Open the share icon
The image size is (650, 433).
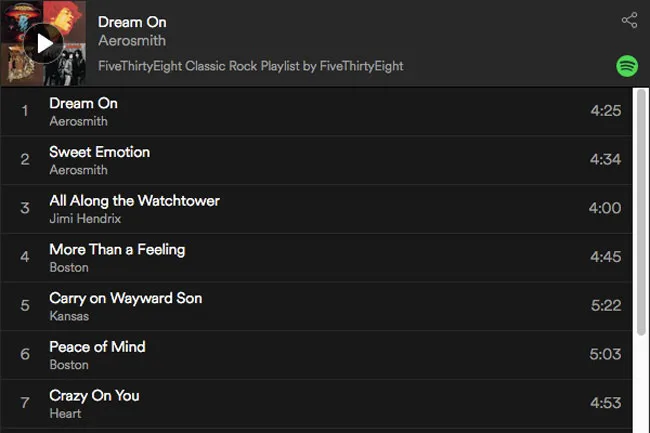click(x=629, y=20)
